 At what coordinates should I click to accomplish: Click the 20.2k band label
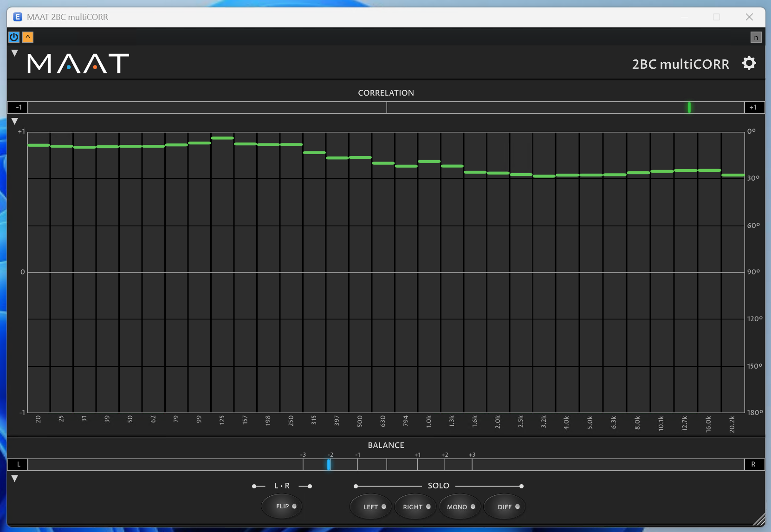(732, 424)
